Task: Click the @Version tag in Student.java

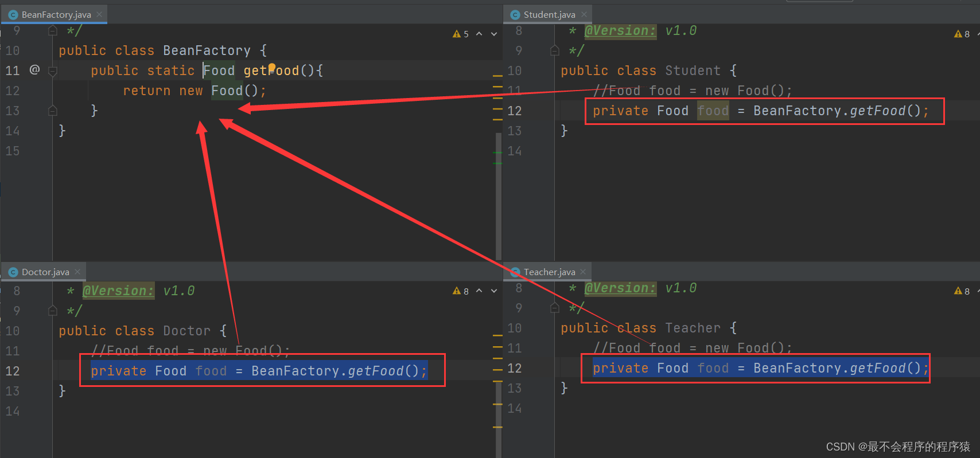Action: pos(620,30)
